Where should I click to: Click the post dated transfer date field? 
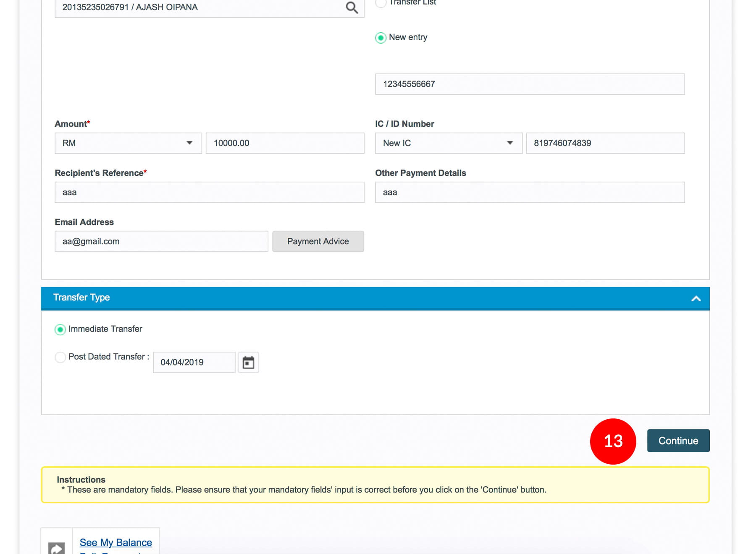(194, 362)
